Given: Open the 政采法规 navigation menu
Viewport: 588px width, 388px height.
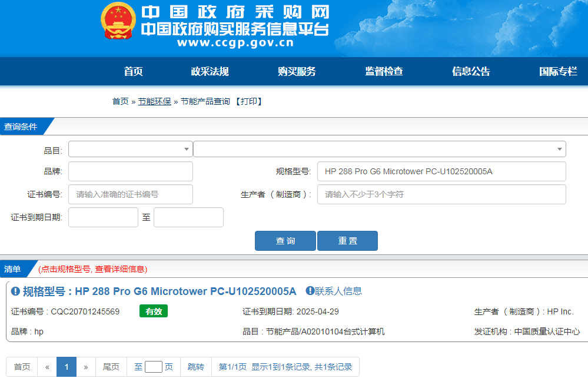Looking at the screenshot, I should point(210,71).
